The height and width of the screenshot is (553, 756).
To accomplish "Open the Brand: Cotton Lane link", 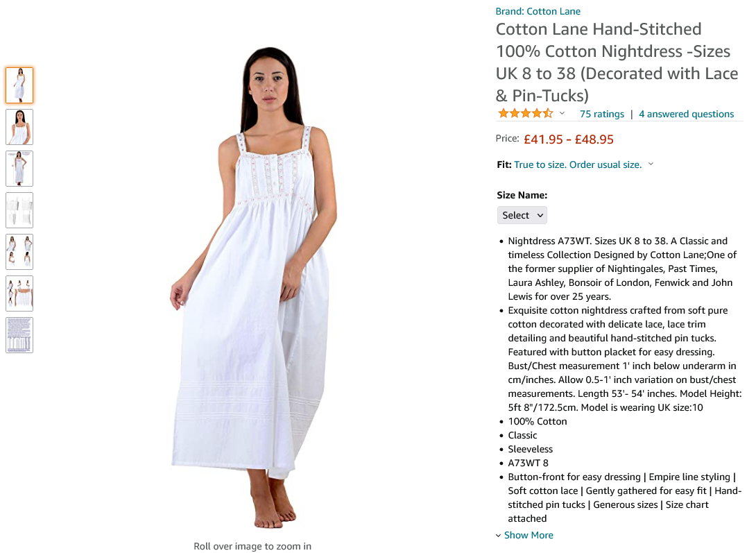I will tap(538, 11).
